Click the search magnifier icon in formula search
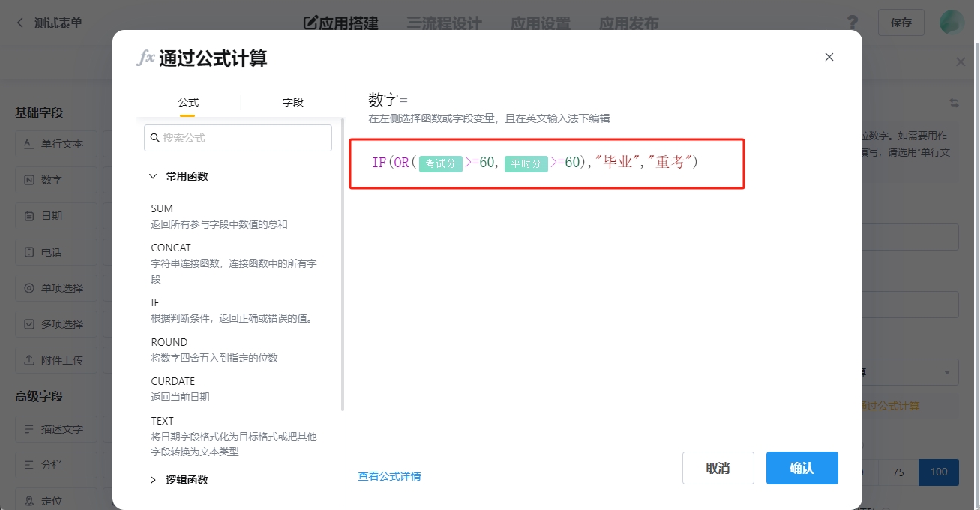Viewport: 980px width, 510px height. coord(155,138)
